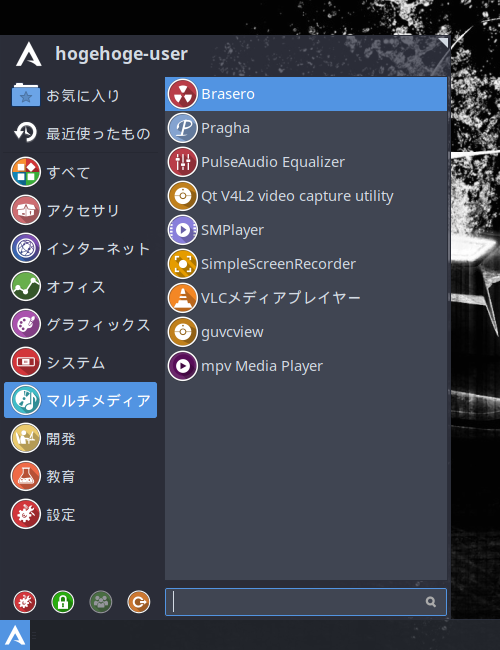Select the 最近使ったもの recently used category
Screen dimensions: 500x650
(x=80, y=133)
